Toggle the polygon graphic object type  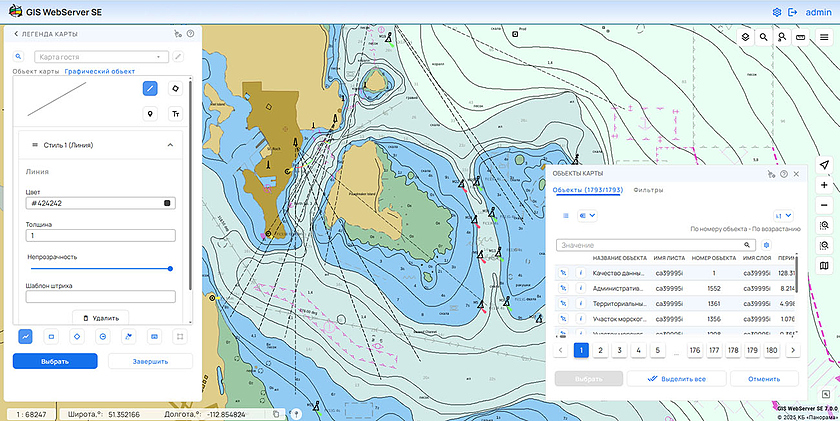[176, 88]
